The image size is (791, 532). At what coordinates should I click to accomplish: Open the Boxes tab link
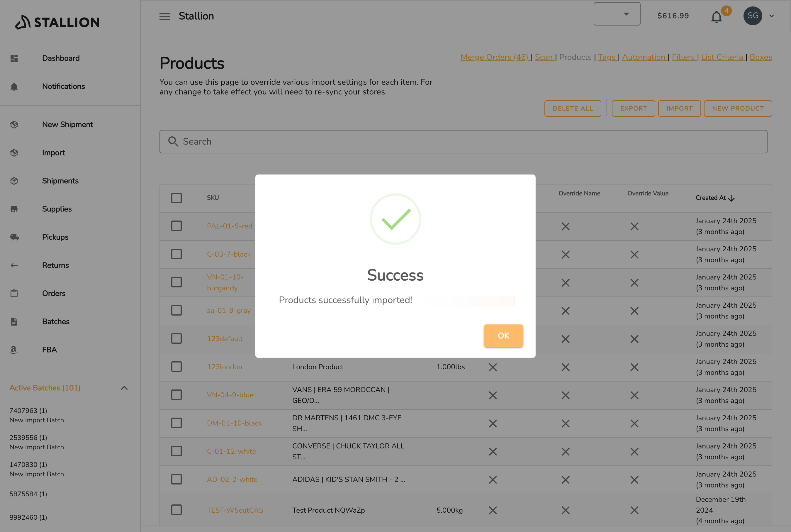pos(761,57)
